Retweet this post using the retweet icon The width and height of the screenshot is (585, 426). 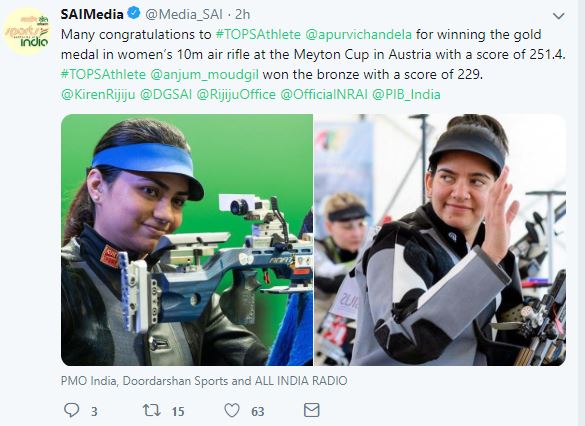(152, 410)
